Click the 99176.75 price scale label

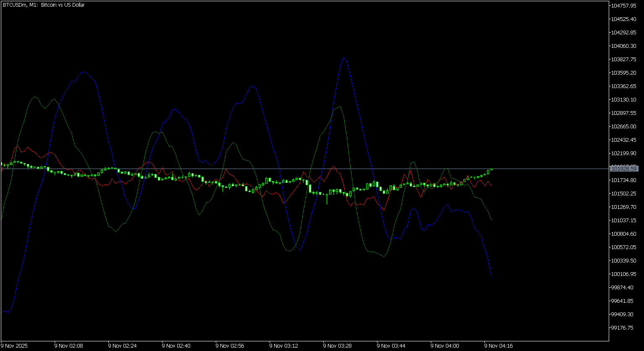point(625,328)
